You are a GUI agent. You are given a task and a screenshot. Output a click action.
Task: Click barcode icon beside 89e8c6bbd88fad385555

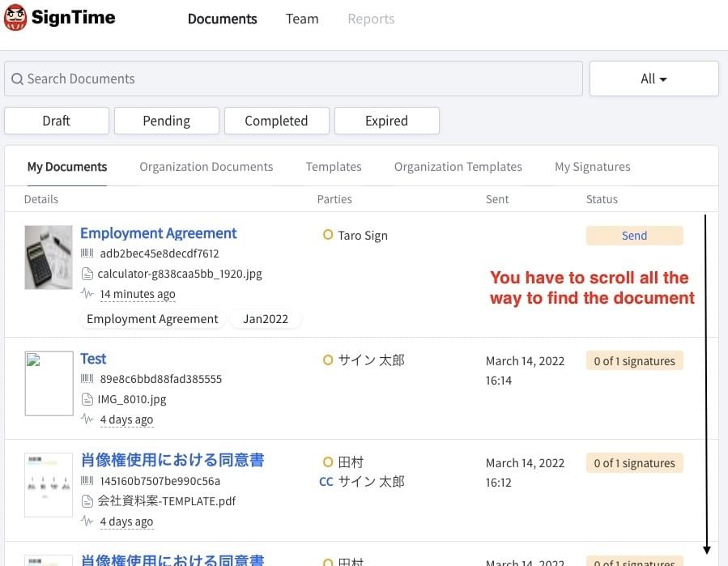[x=87, y=378]
